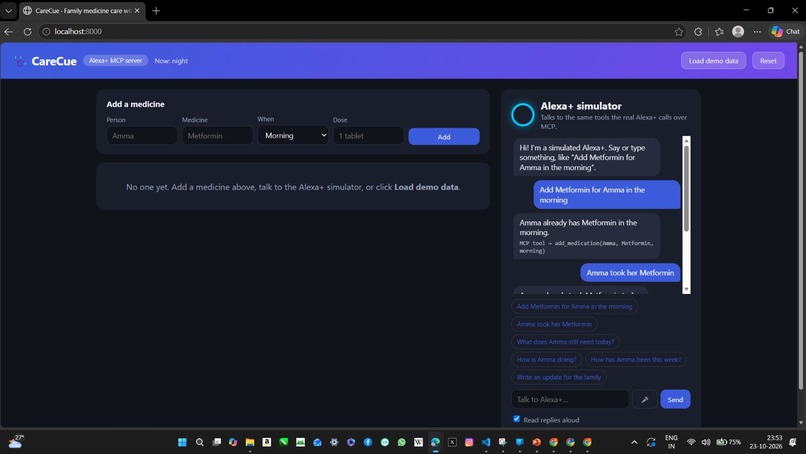Send the message with the Send button

click(x=675, y=399)
